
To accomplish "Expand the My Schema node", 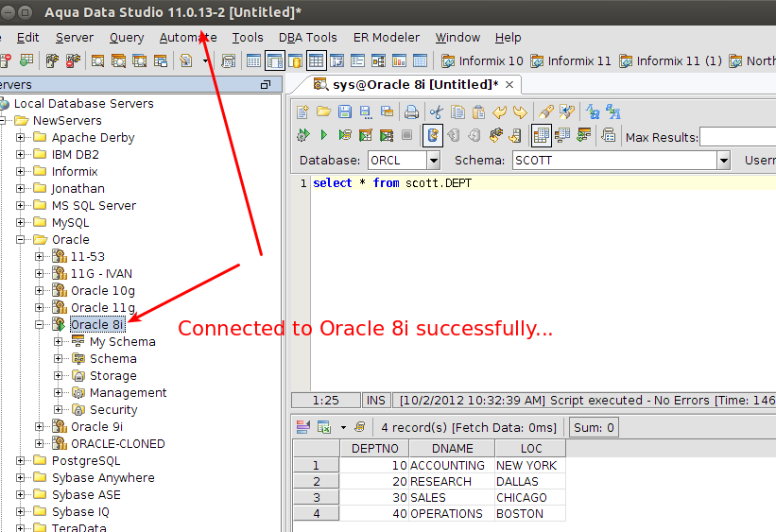I will tap(58, 341).
